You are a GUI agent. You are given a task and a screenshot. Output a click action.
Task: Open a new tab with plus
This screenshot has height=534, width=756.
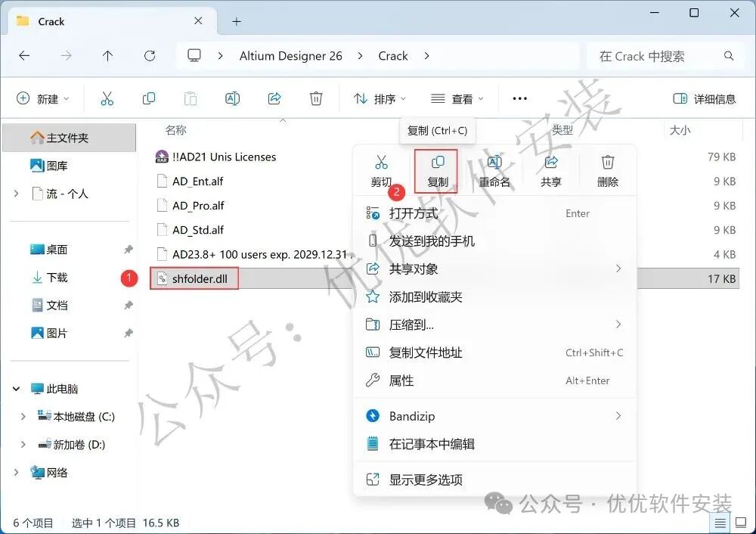tap(236, 21)
